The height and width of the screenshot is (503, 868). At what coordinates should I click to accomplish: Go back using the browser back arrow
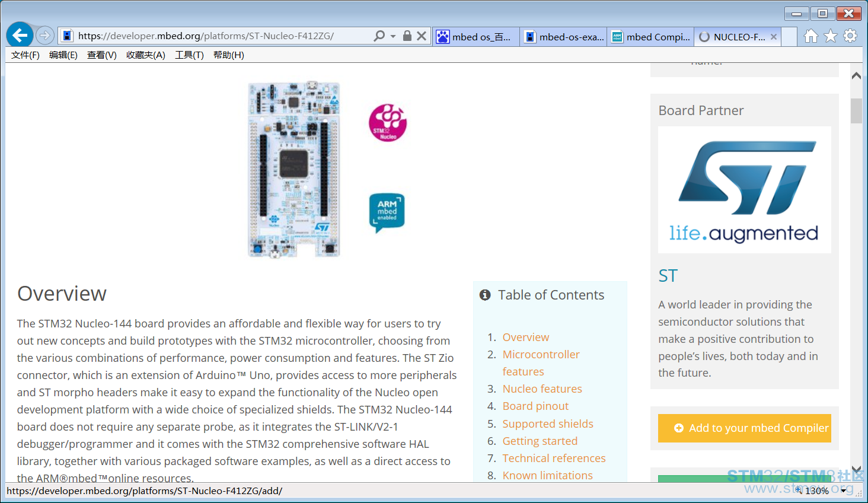20,36
